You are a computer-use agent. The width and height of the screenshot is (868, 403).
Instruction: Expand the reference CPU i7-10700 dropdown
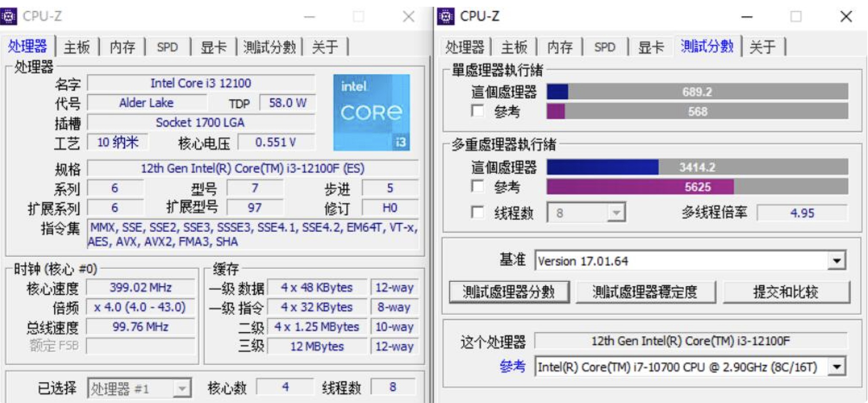click(836, 367)
